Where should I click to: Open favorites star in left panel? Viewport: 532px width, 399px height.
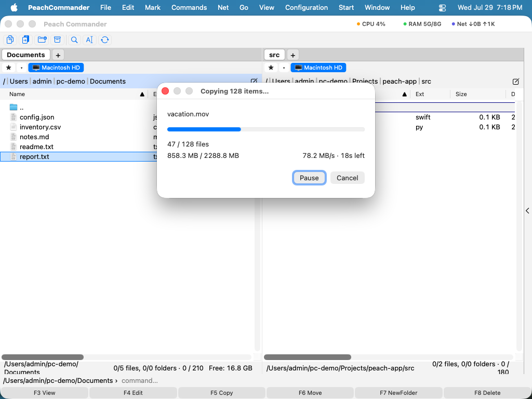(9, 68)
